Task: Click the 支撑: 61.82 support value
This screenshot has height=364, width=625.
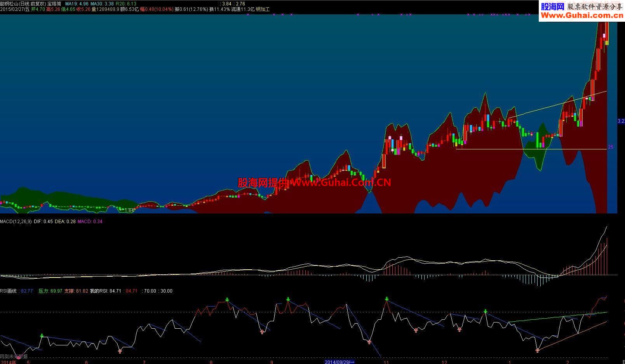Action: 76,291
